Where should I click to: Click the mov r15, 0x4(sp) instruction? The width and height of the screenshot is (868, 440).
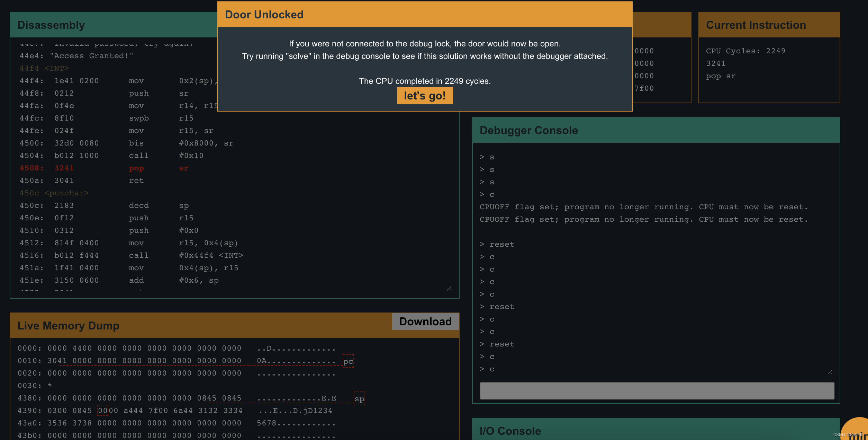pos(129,243)
